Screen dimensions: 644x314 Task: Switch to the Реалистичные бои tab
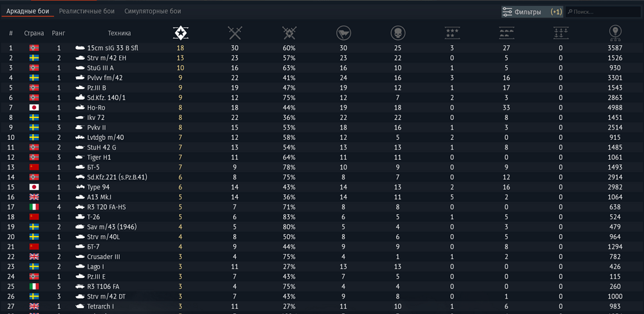click(86, 11)
